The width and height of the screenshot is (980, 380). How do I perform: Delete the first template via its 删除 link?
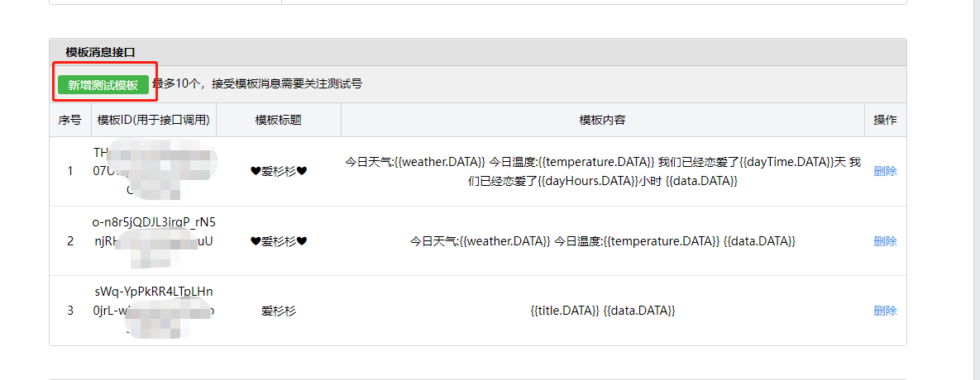[x=885, y=171]
